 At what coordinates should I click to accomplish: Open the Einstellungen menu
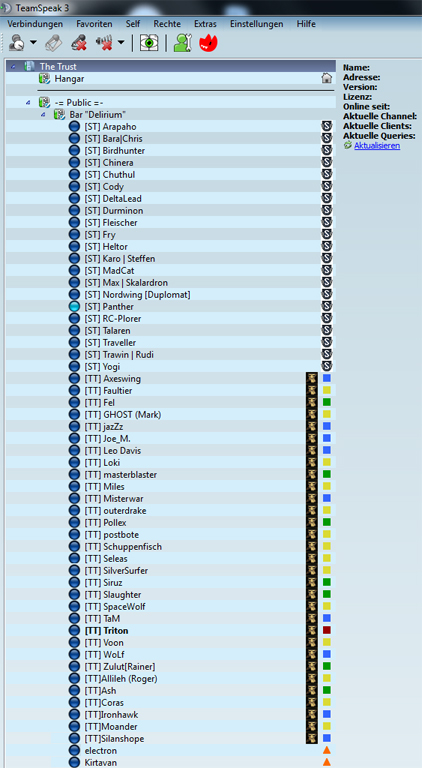(x=257, y=24)
